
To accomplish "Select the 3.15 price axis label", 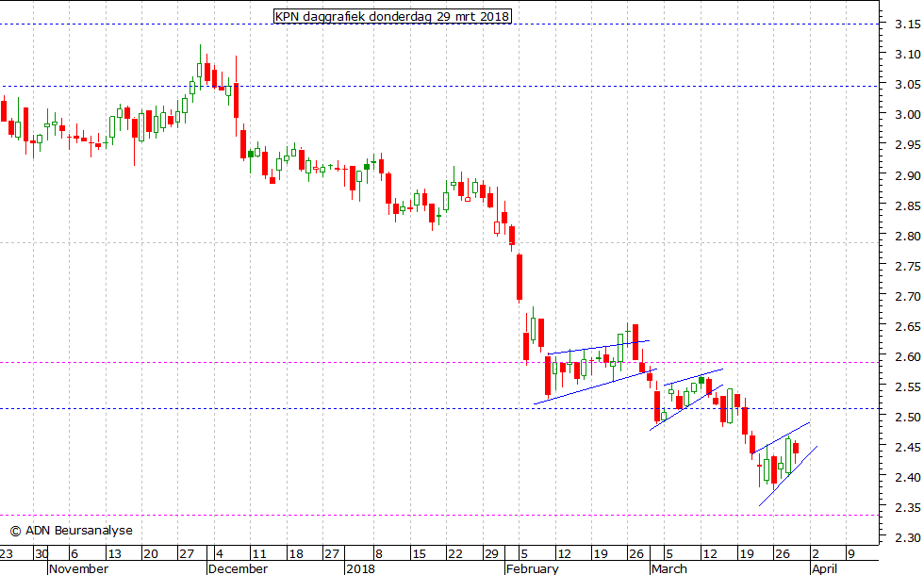I will [907, 25].
